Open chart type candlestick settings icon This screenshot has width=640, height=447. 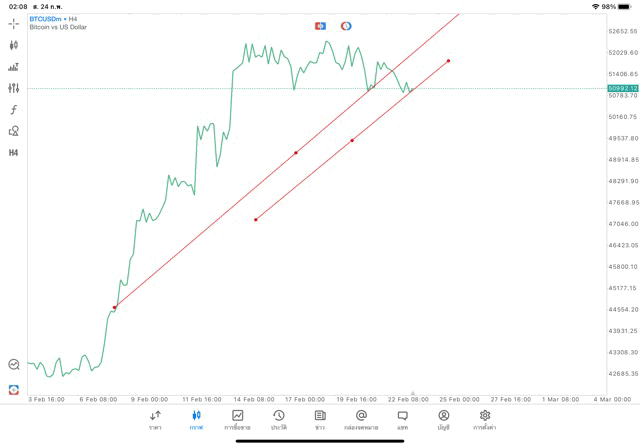[14, 45]
